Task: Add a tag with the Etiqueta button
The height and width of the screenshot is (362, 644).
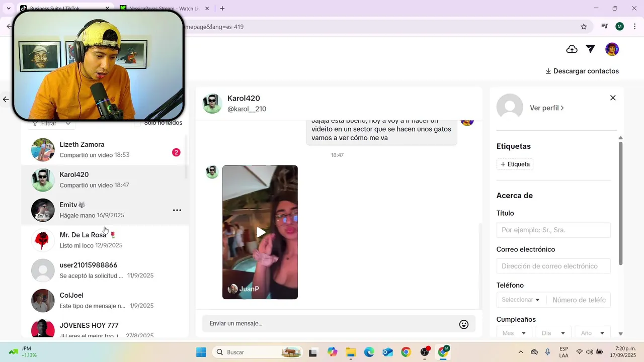Action: point(515,164)
